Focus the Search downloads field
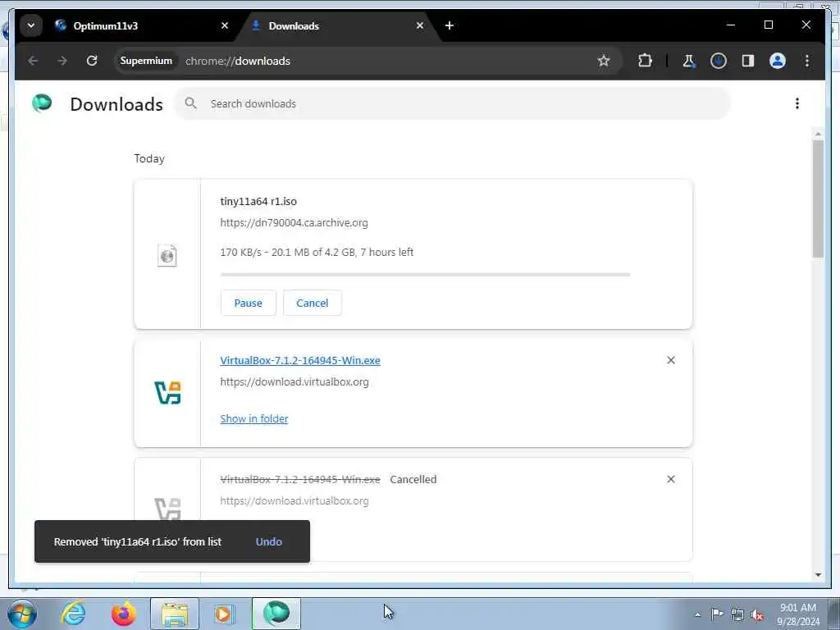 [452, 103]
